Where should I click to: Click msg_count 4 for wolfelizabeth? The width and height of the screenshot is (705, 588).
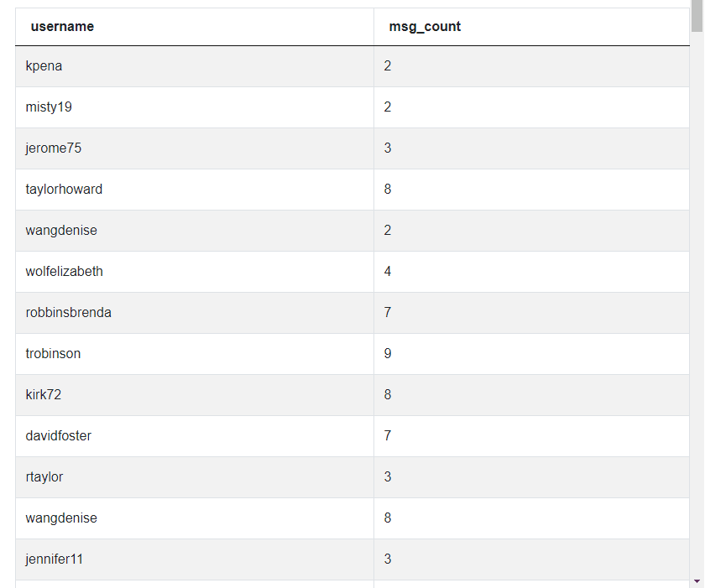532,272
